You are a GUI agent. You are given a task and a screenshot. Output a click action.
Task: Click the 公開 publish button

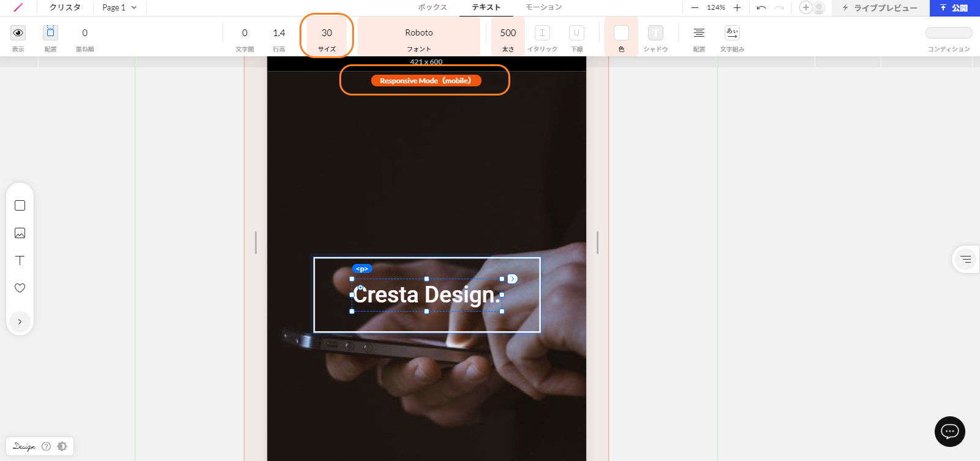(954, 8)
